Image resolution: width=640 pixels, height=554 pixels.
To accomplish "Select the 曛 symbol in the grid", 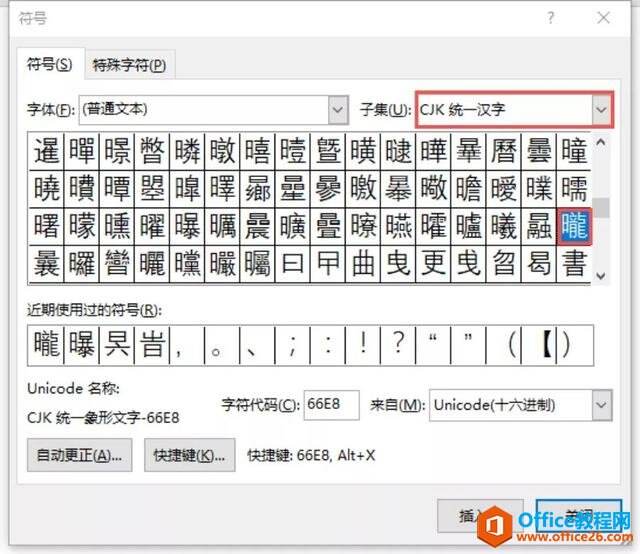I will pyautogui.click(x=117, y=227).
